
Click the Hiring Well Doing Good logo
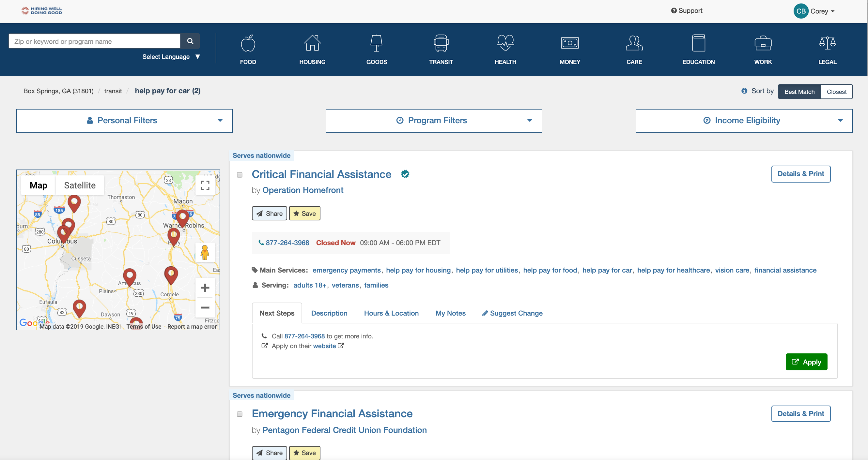click(42, 11)
